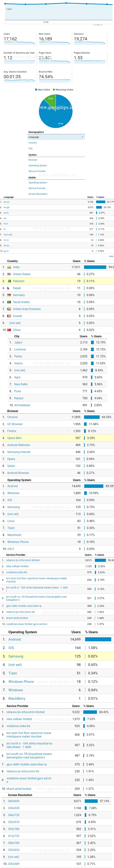Open Screen Resolution under Mobile
This screenshot has height=868, width=114.
pyautogui.click(x=38, y=194)
